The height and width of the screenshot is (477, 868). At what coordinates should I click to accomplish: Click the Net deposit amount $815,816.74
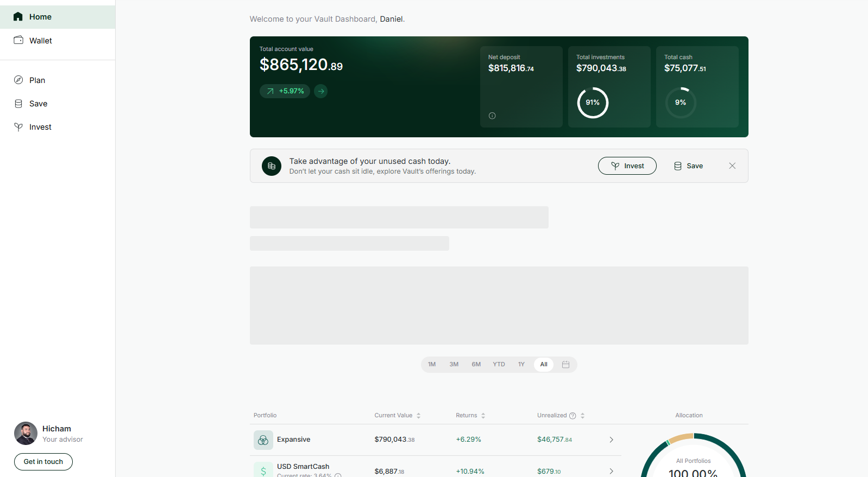pyautogui.click(x=511, y=68)
